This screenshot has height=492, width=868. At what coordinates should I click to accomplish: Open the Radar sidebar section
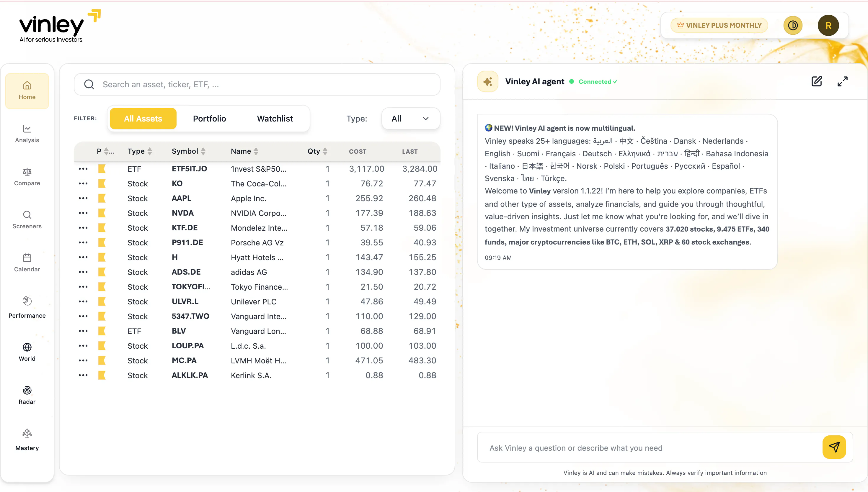pyautogui.click(x=27, y=395)
